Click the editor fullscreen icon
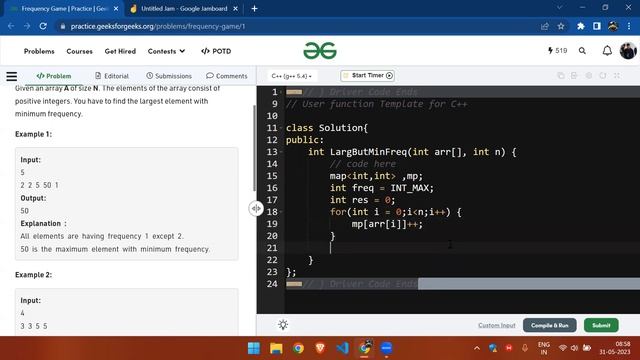The width and height of the screenshot is (640, 360). pos(617,76)
